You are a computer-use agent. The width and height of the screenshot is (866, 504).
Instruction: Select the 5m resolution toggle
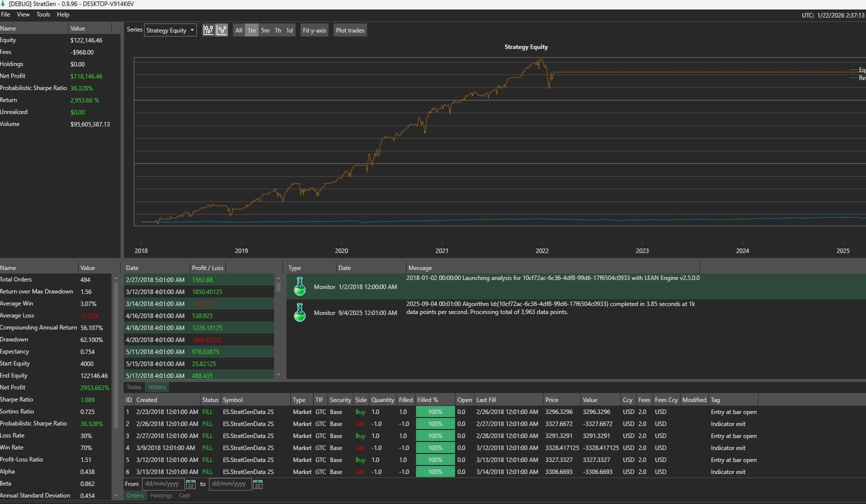[x=265, y=30]
